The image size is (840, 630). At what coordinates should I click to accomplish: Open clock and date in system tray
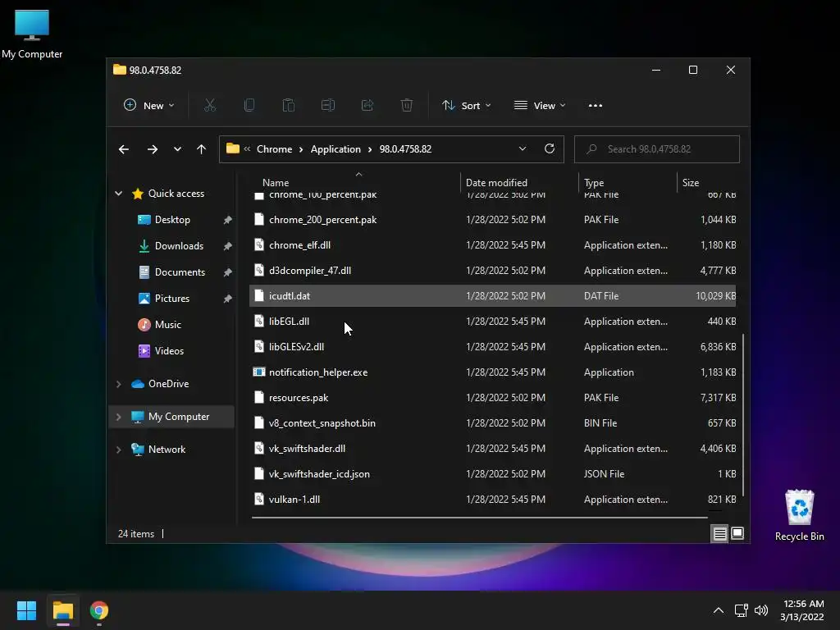click(x=802, y=610)
